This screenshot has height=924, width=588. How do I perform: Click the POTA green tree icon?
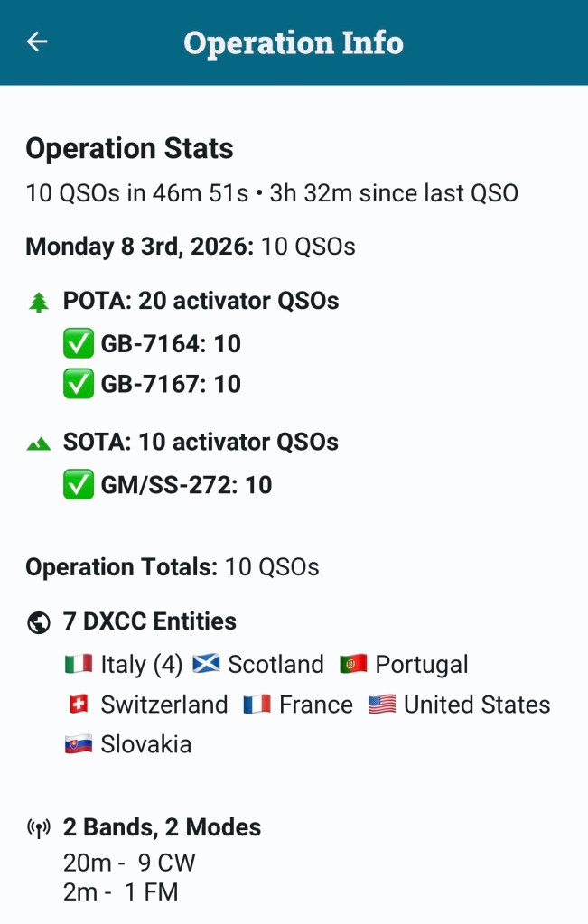(x=39, y=302)
